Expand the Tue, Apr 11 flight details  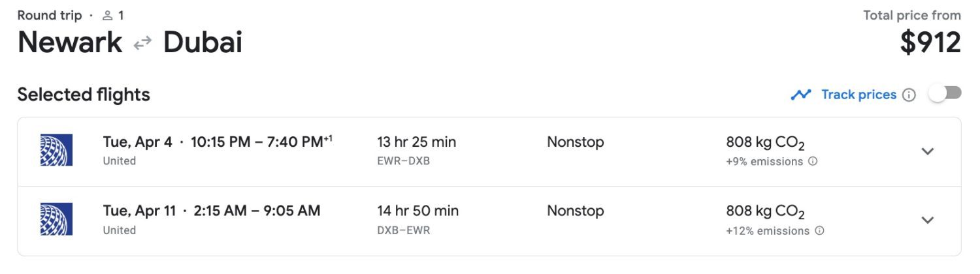click(x=927, y=220)
